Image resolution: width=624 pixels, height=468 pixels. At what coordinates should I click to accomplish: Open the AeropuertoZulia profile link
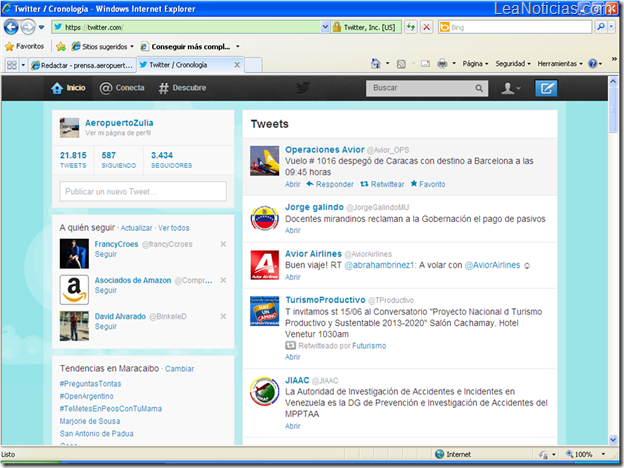click(x=119, y=123)
